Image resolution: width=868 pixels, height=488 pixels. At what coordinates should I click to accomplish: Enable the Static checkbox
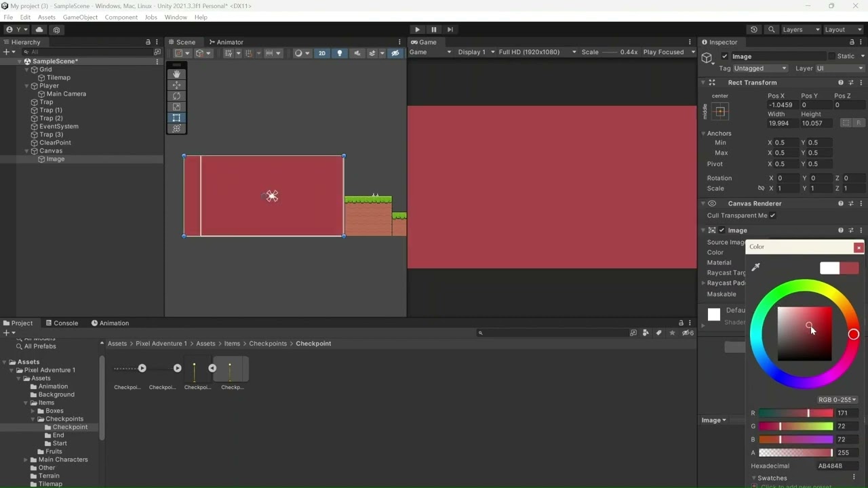click(831, 56)
